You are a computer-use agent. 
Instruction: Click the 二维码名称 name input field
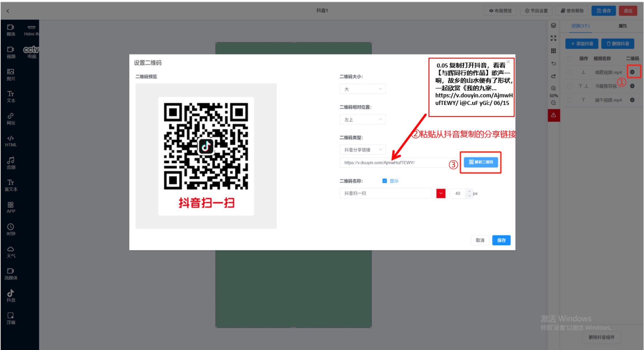[x=385, y=193]
